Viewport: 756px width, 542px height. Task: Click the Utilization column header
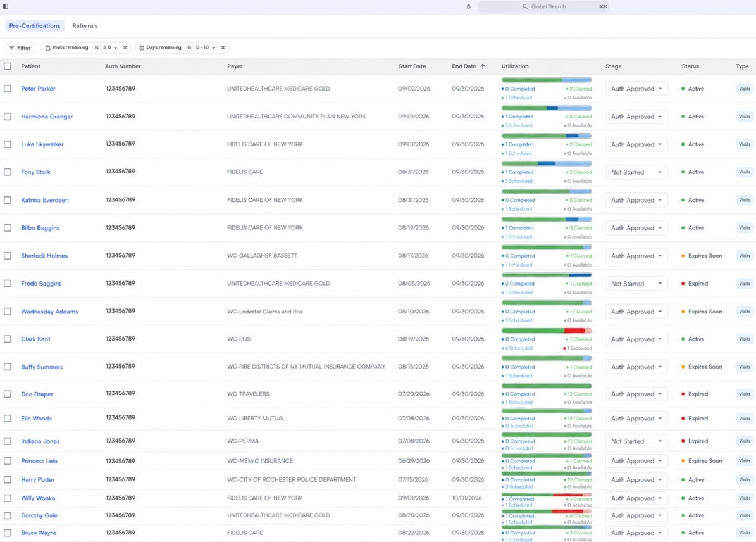pyautogui.click(x=515, y=66)
